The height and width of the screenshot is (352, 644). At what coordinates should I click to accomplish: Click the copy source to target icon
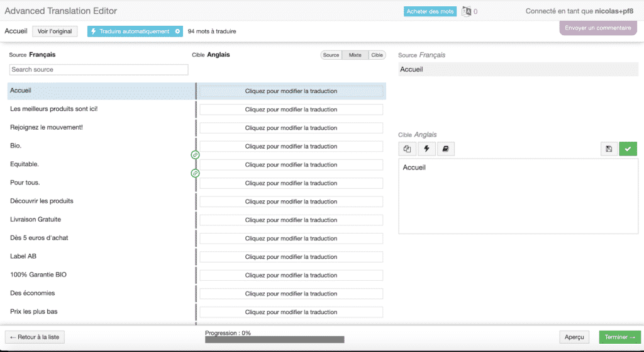tap(407, 149)
